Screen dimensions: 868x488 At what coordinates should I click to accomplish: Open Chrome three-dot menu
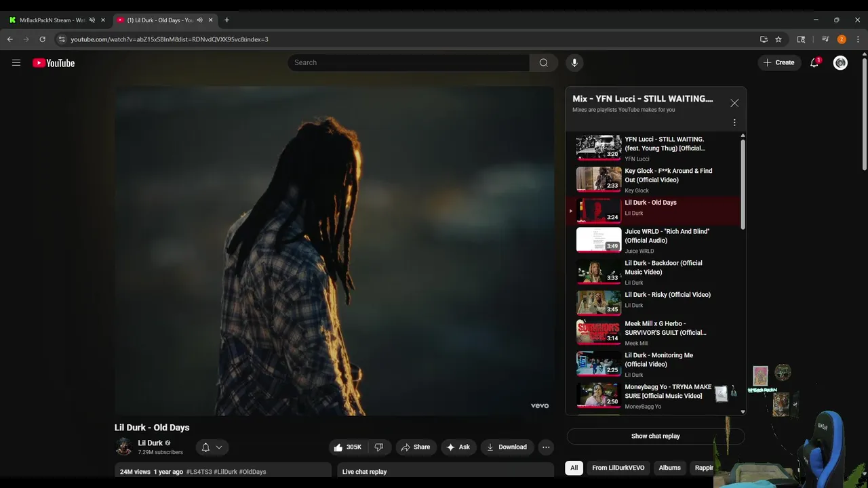point(858,39)
